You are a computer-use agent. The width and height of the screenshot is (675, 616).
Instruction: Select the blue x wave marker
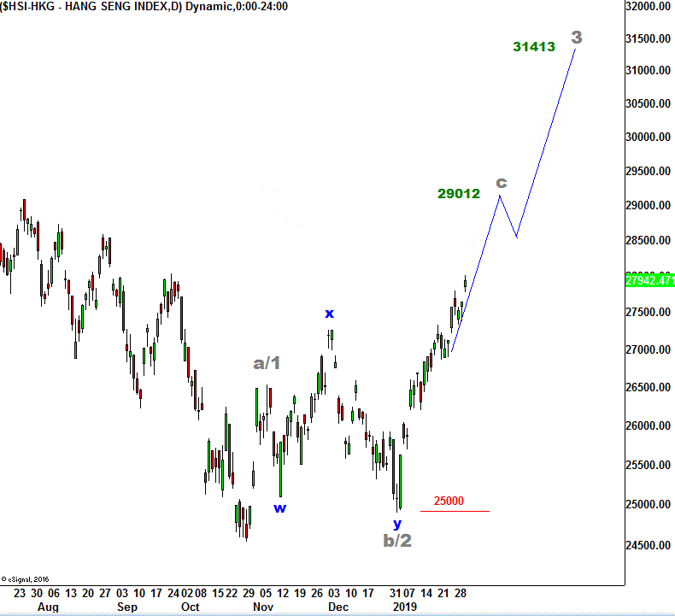[x=329, y=314]
